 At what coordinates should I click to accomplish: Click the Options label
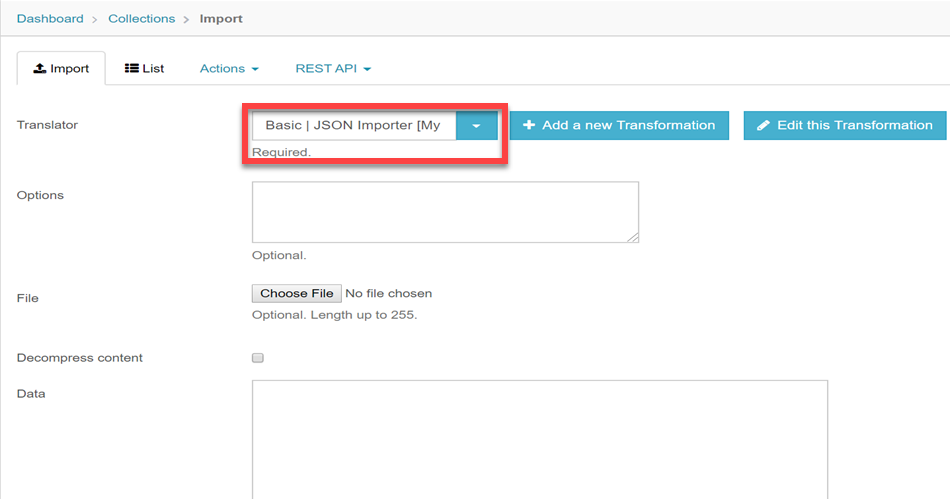click(x=40, y=195)
